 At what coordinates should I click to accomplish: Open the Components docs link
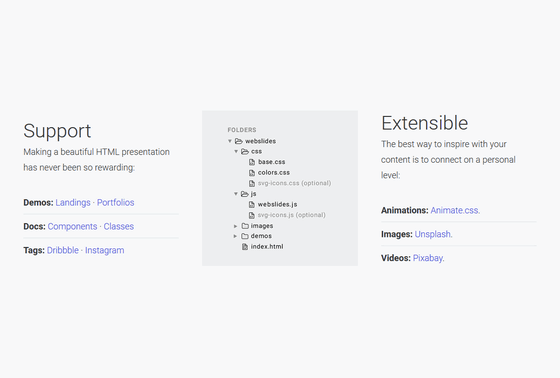coord(72,227)
